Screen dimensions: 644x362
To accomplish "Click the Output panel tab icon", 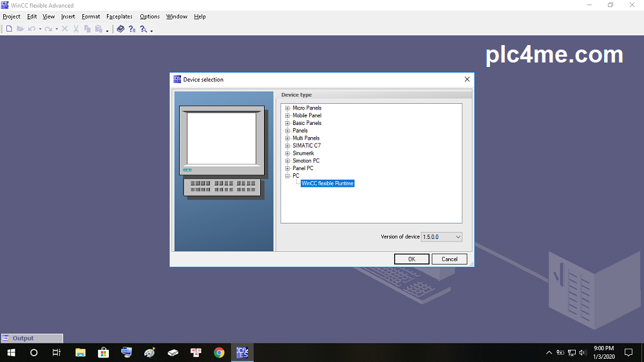I will coord(6,338).
